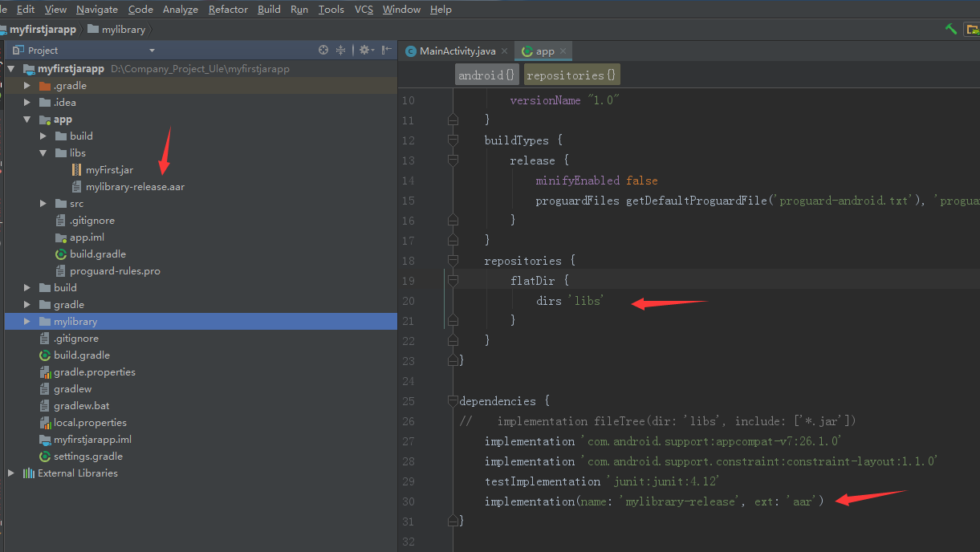
Task: Select gradle.properties file
Action: click(87, 372)
